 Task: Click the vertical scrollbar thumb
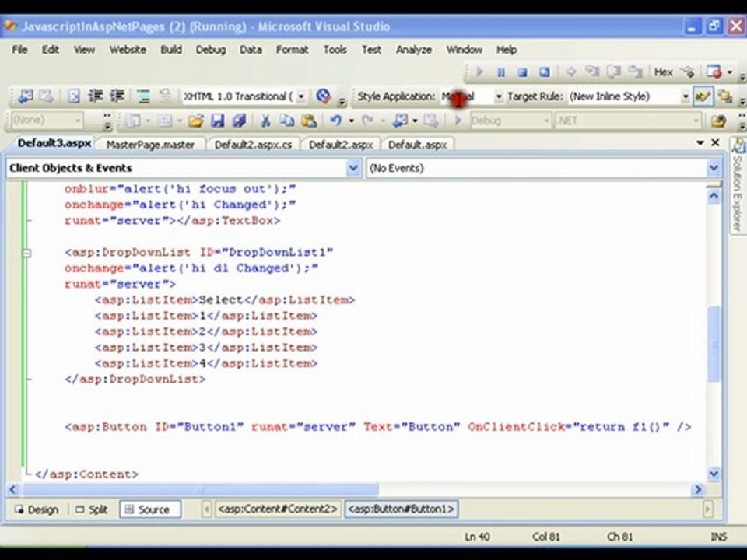(714, 343)
